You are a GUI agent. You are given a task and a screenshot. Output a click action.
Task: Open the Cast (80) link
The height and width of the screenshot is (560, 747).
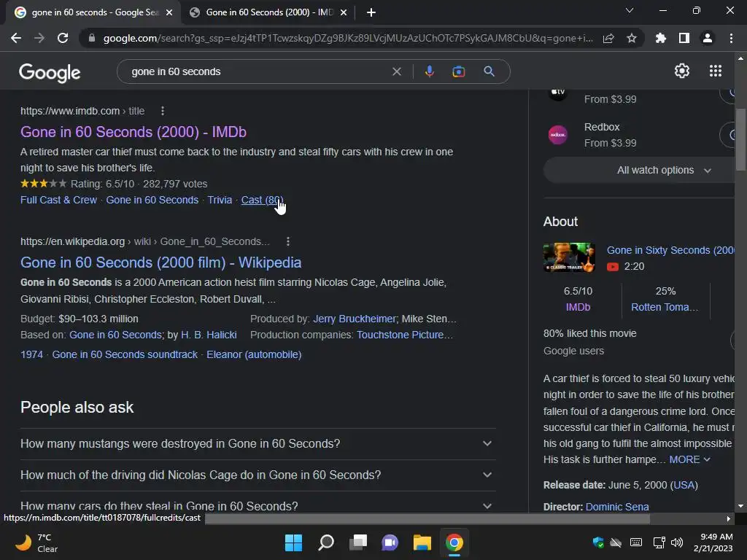[262, 200]
